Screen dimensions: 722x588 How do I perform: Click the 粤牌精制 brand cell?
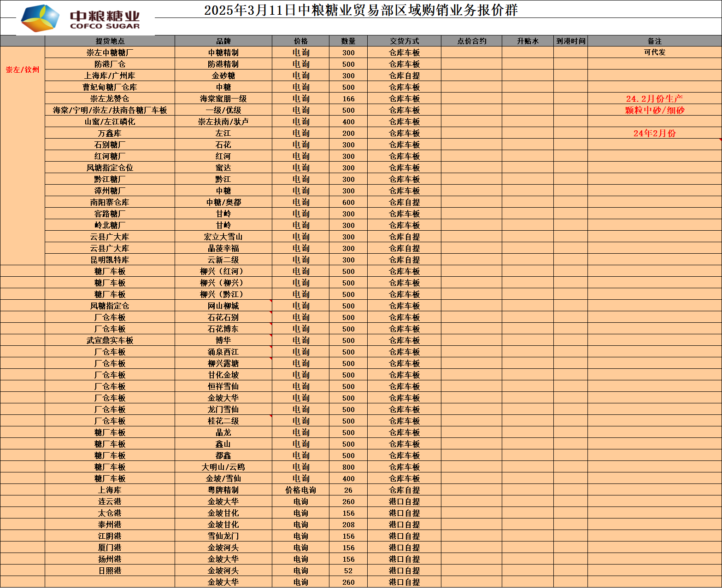(223, 490)
